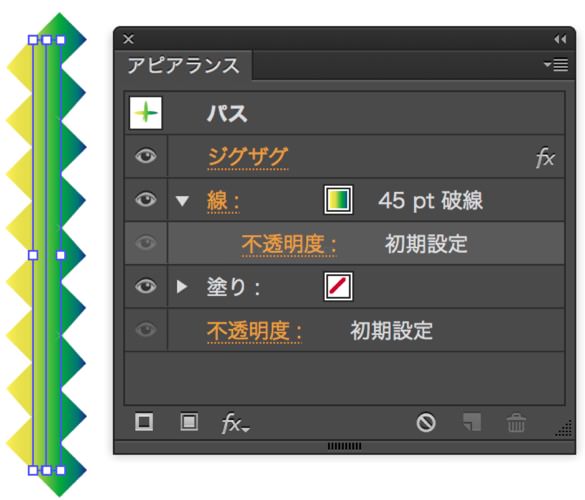Hide the 線 stroke attribute
585x500 pixels.
pyautogui.click(x=146, y=200)
